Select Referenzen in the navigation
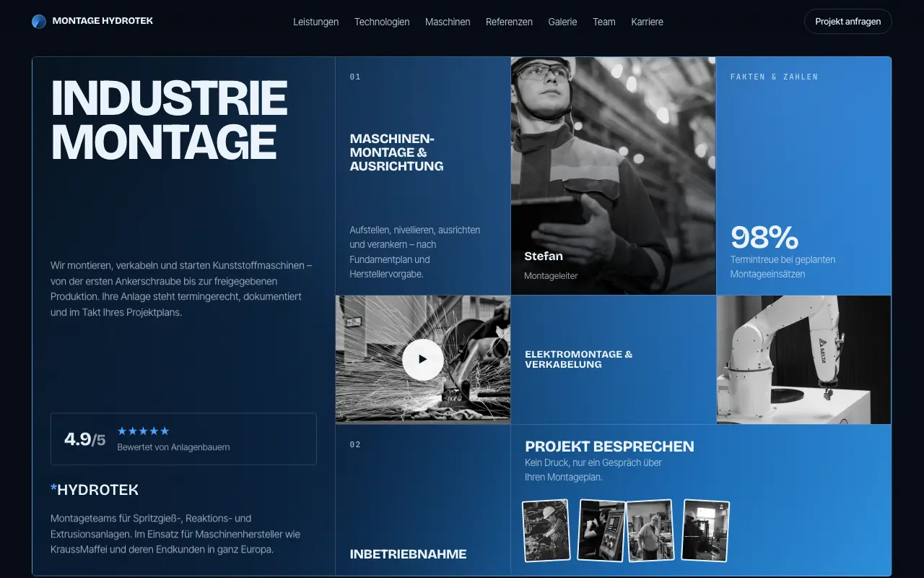This screenshot has height=578, width=924. pyautogui.click(x=509, y=22)
